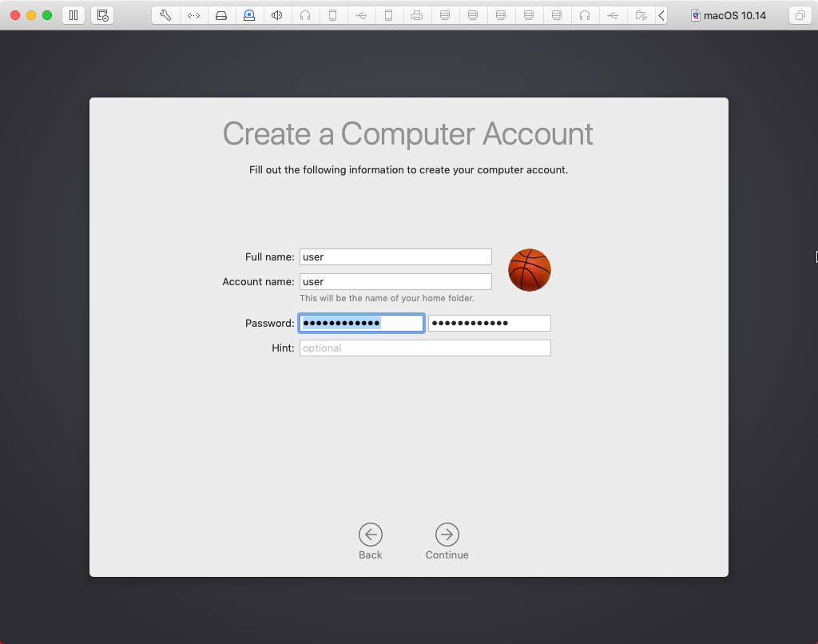
Task: Click the window mode icon at toolbar right
Action: click(x=800, y=15)
